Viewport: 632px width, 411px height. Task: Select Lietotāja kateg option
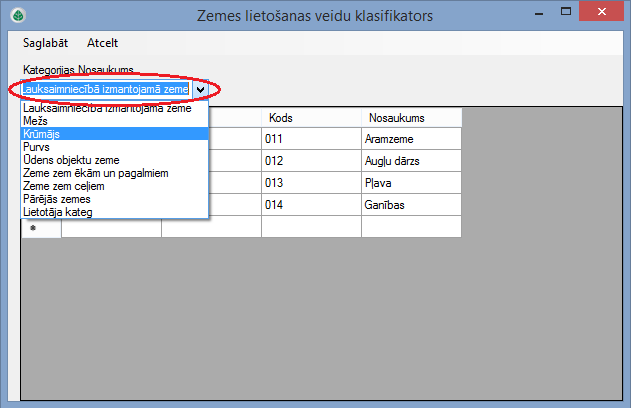114,212
